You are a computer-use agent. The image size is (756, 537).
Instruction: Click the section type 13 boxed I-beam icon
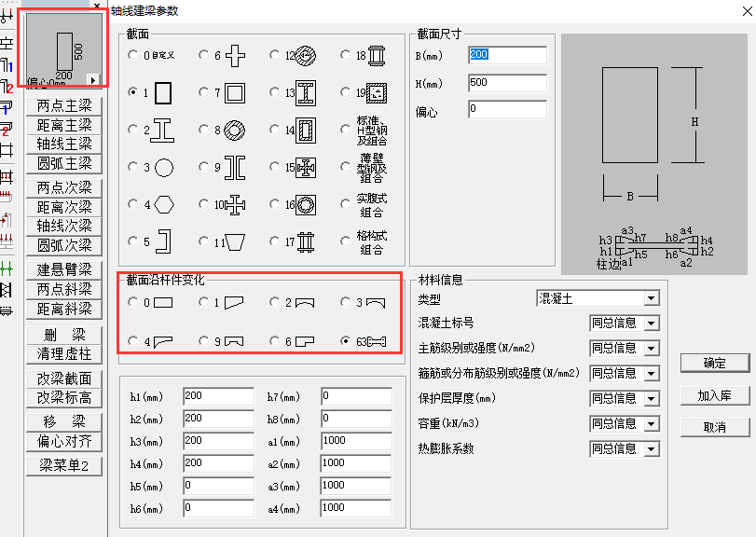[306, 92]
